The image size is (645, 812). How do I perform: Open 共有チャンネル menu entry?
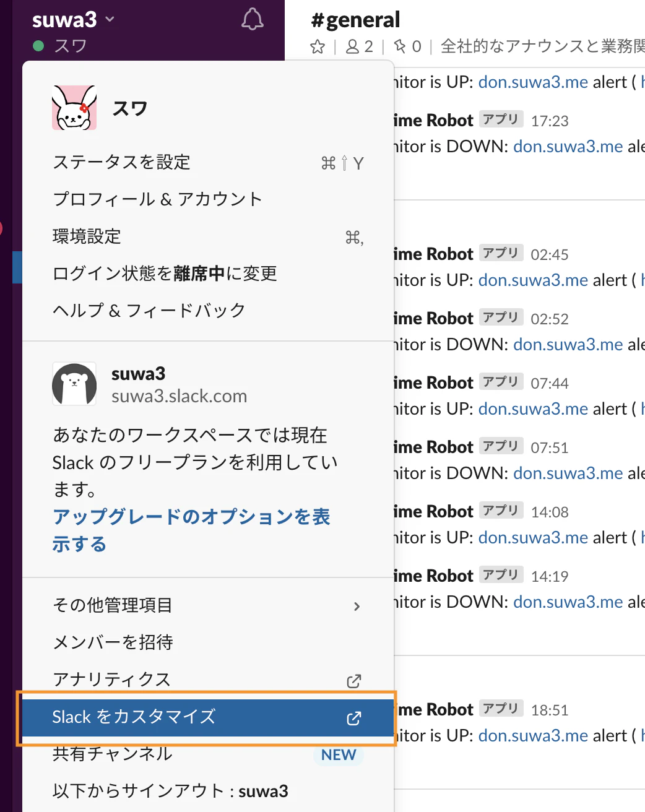(x=208, y=754)
